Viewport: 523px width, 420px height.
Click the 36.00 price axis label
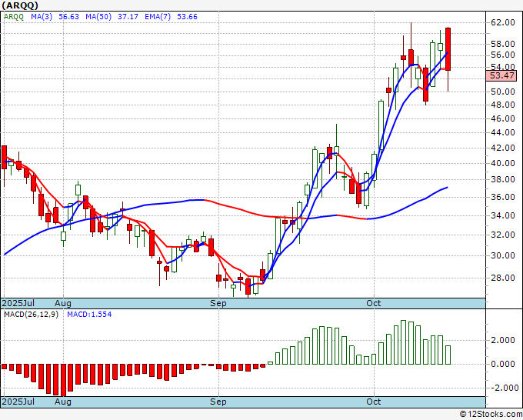(503, 197)
